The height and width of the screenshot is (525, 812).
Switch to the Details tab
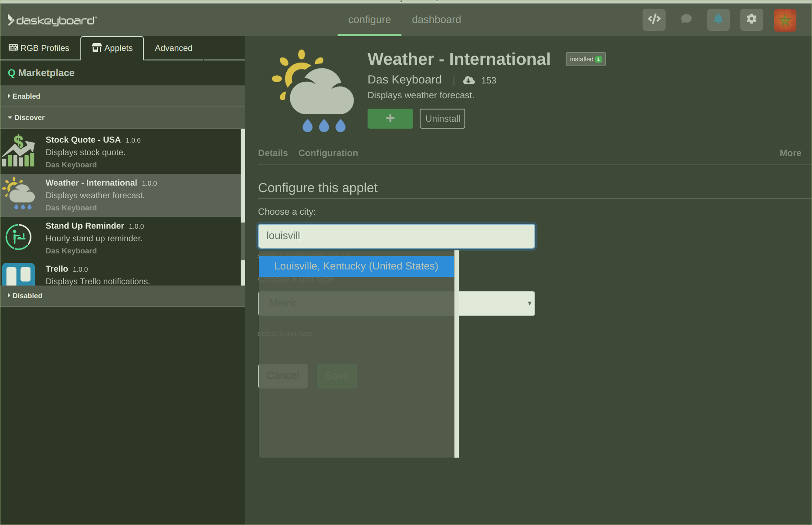coord(272,153)
